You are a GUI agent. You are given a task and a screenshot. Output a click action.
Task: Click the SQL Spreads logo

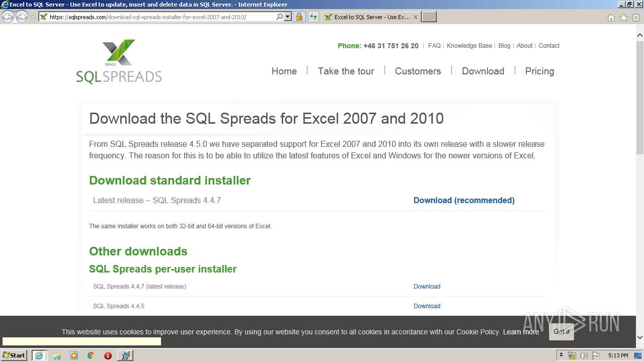pyautogui.click(x=119, y=61)
